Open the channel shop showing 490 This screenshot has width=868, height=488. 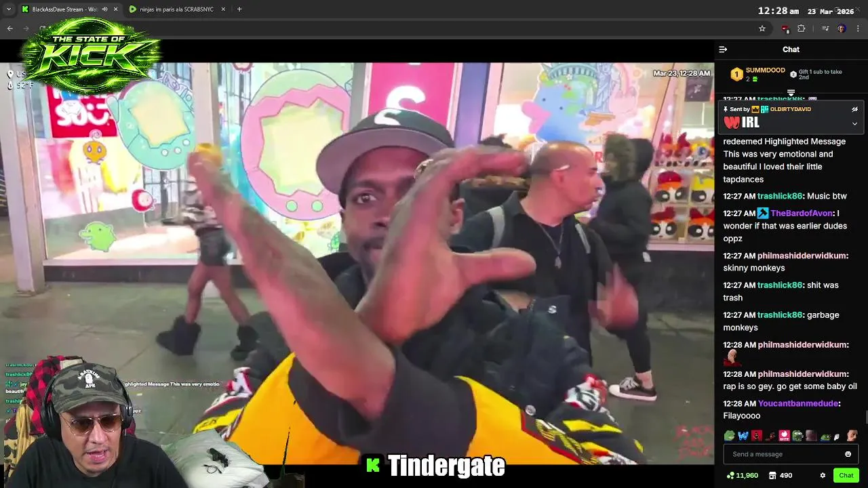[780, 476]
